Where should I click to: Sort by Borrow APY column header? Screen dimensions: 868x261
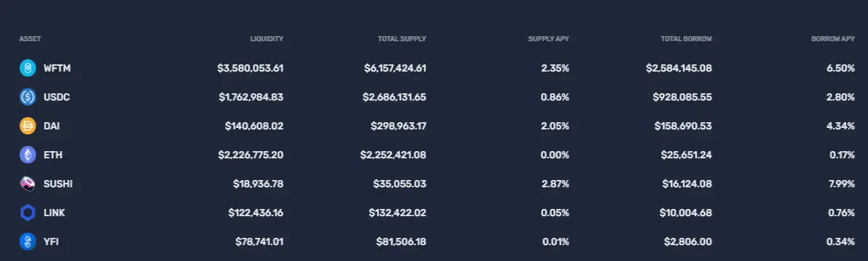[x=833, y=38]
